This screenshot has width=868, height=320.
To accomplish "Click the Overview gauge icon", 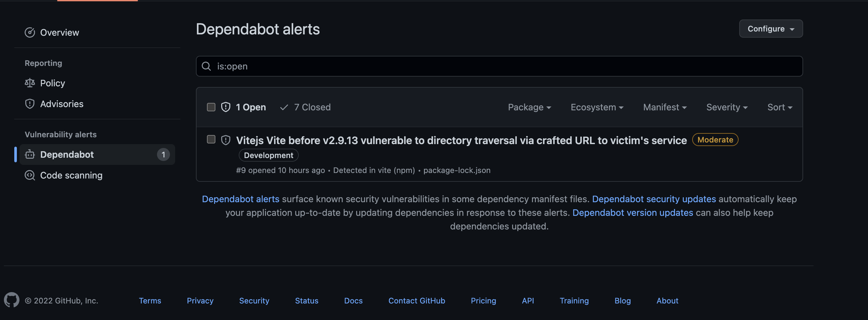I will [30, 32].
